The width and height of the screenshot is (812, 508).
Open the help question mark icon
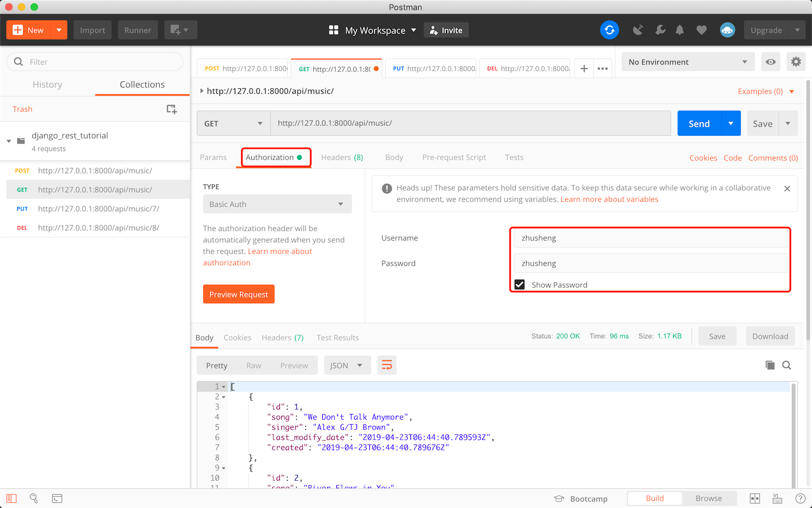pyautogui.click(x=800, y=498)
